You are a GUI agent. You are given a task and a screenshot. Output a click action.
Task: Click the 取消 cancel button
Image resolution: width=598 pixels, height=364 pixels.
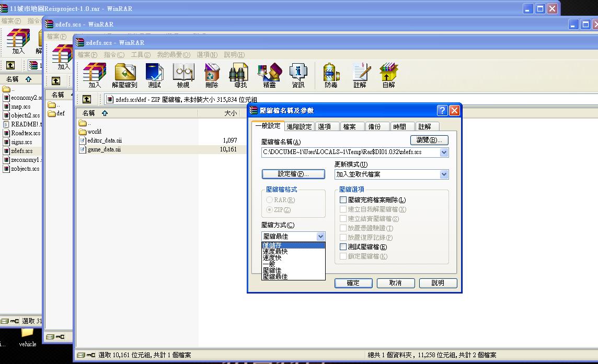(396, 283)
